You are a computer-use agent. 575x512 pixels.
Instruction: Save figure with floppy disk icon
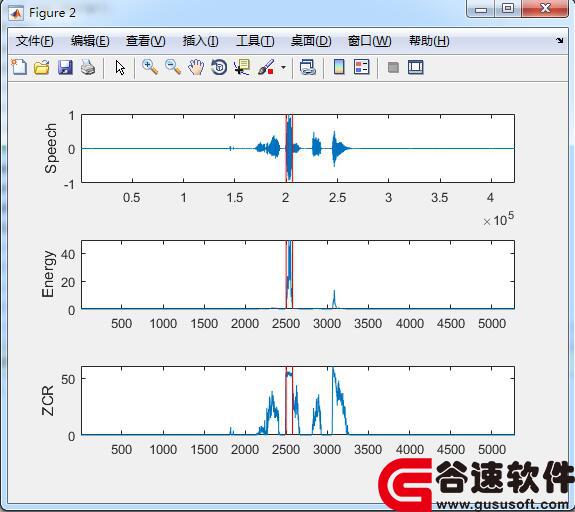click(65, 67)
